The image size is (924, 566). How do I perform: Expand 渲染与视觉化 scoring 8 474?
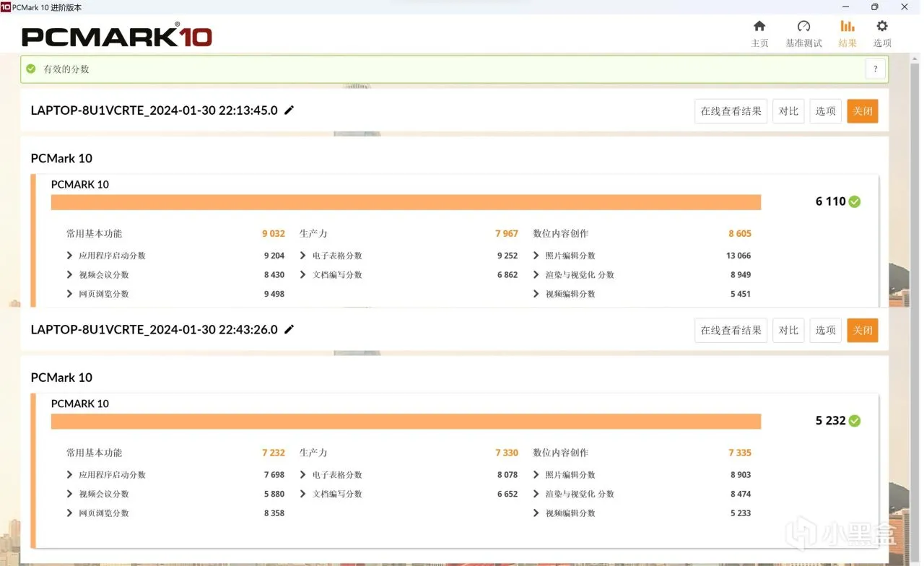(x=536, y=494)
